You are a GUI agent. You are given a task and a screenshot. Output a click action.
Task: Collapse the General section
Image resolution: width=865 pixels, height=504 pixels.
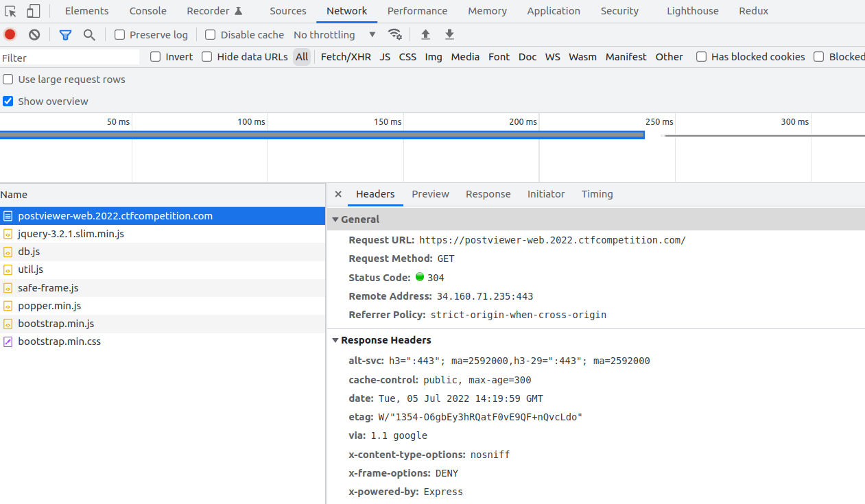click(335, 219)
